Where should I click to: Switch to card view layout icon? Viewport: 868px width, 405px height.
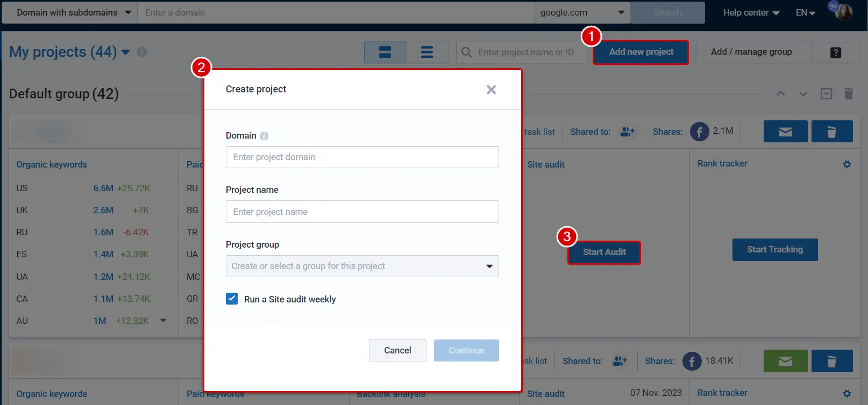(x=385, y=52)
